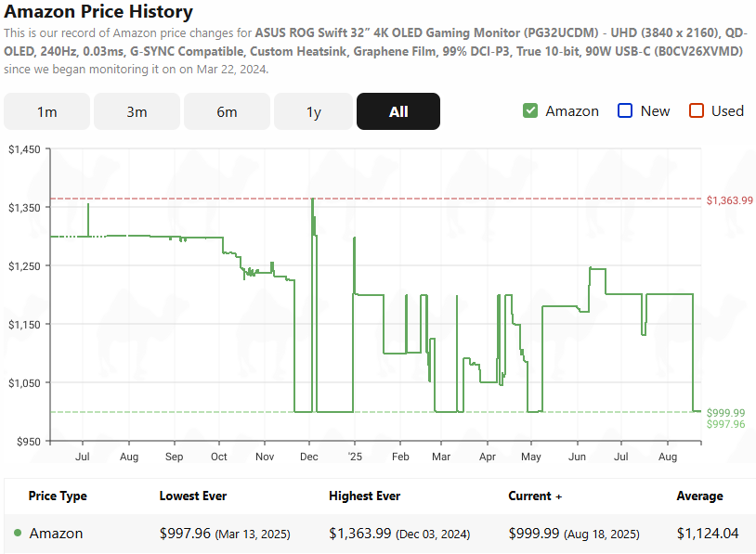
Task: Select the 1y time range tab
Action: coord(313,111)
